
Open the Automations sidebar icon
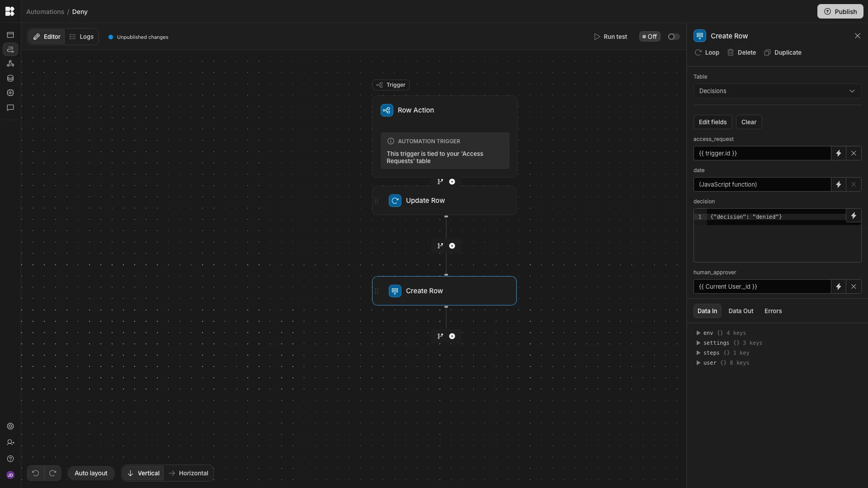pyautogui.click(x=10, y=49)
